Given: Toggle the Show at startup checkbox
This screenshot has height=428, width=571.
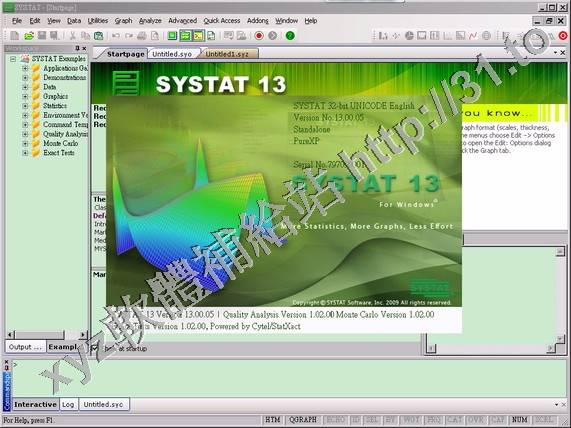Looking at the screenshot, I should [95, 348].
